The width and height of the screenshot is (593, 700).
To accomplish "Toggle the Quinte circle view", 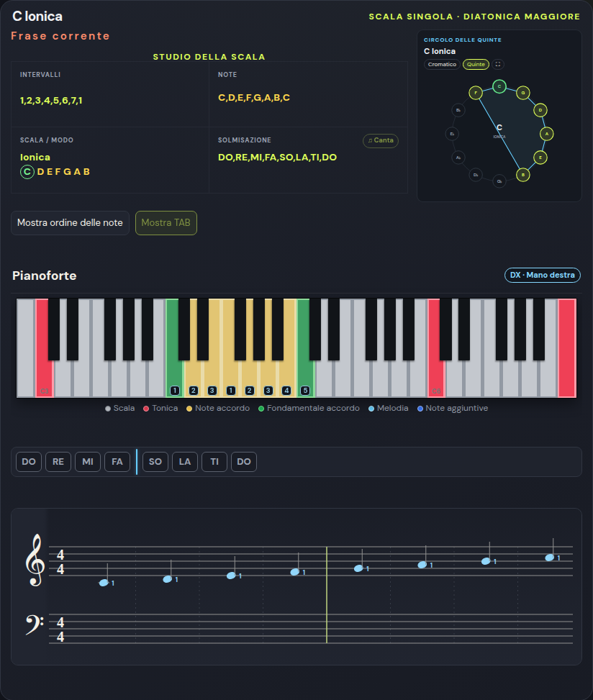I will click(476, 64).
